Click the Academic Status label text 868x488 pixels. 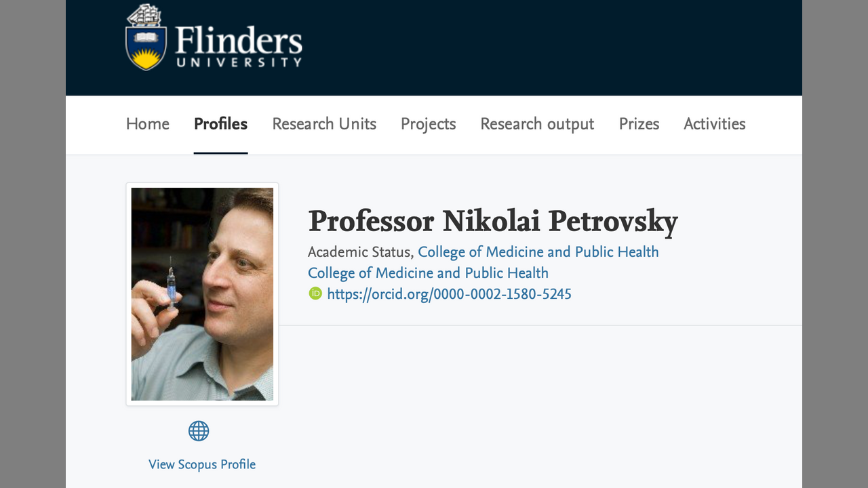click(360, 252)
